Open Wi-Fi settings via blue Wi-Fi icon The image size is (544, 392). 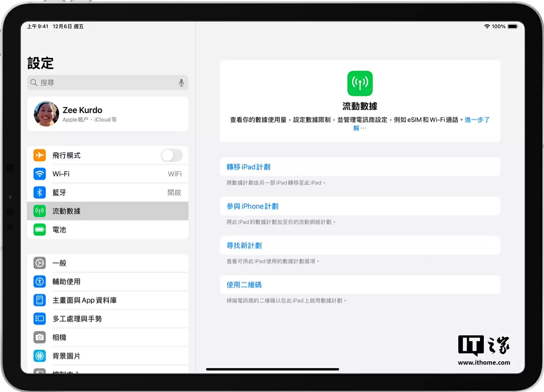(40, 174)
